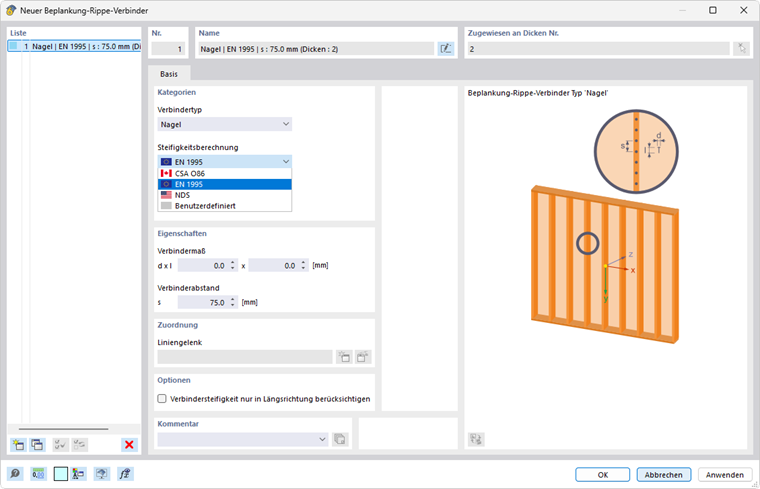
Task: Click the Abbrechen button
Action: click(664, 474)
